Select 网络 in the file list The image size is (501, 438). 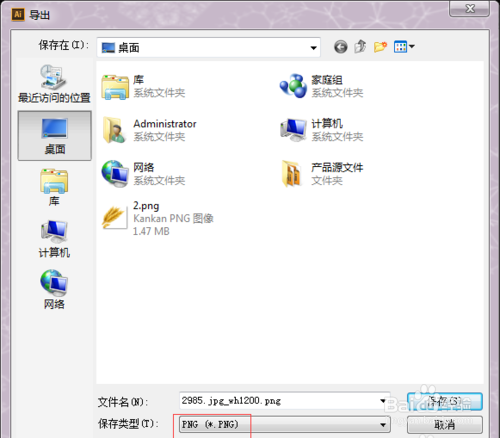[143, 174]
